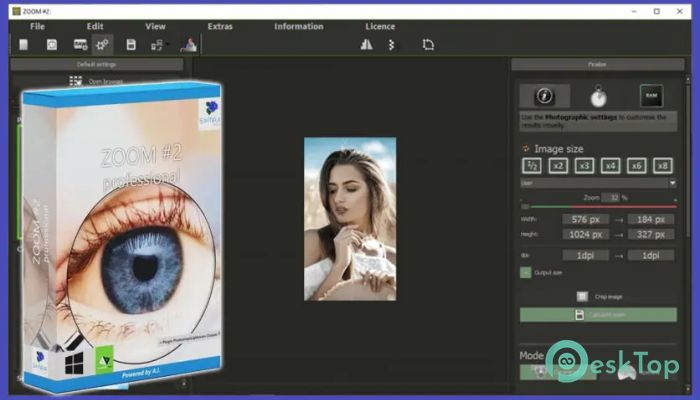
Task: Click the Finalise panel header
Action: coord(597,64)
